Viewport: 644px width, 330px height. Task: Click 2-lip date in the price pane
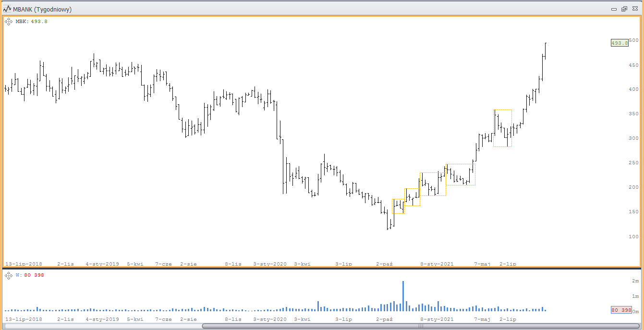coord(508,264)
